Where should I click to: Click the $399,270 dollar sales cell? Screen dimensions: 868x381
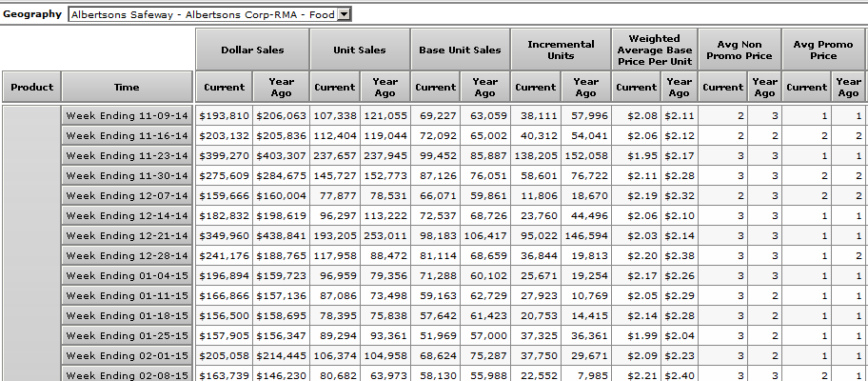[224, 156]
